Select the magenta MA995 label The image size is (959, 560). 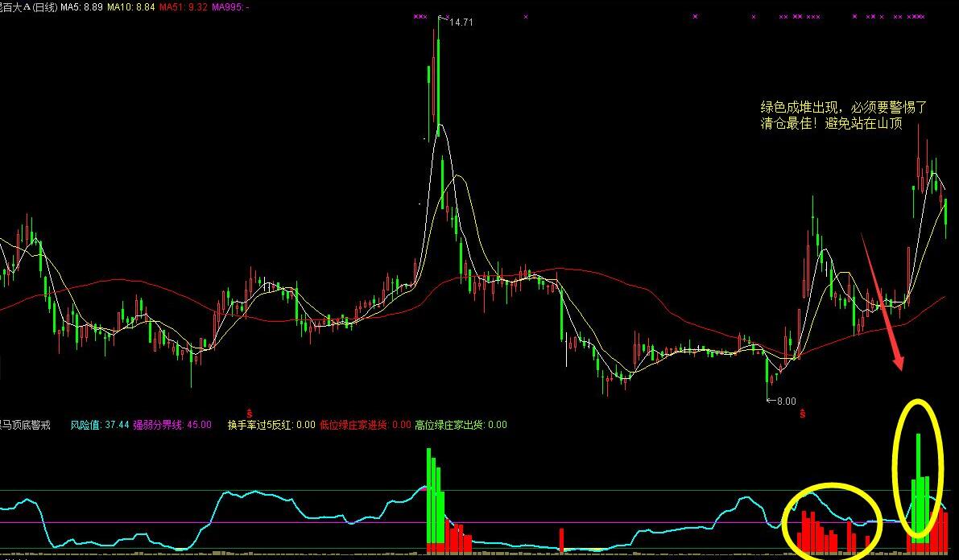230,7
